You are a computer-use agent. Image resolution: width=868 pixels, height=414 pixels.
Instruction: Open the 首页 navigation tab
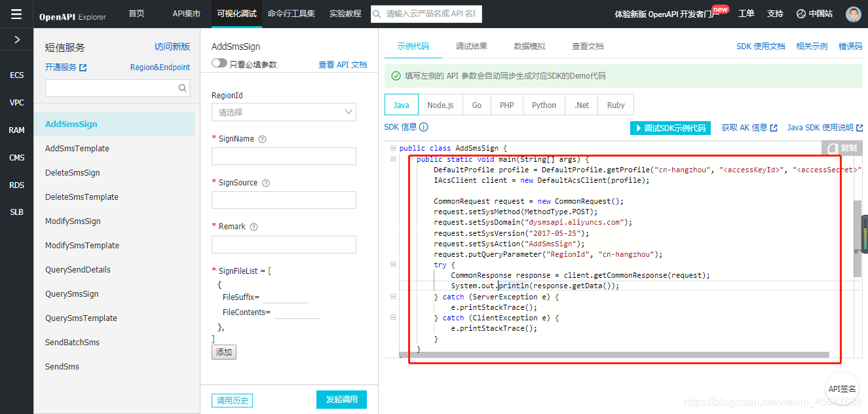[x=136, y=14]
